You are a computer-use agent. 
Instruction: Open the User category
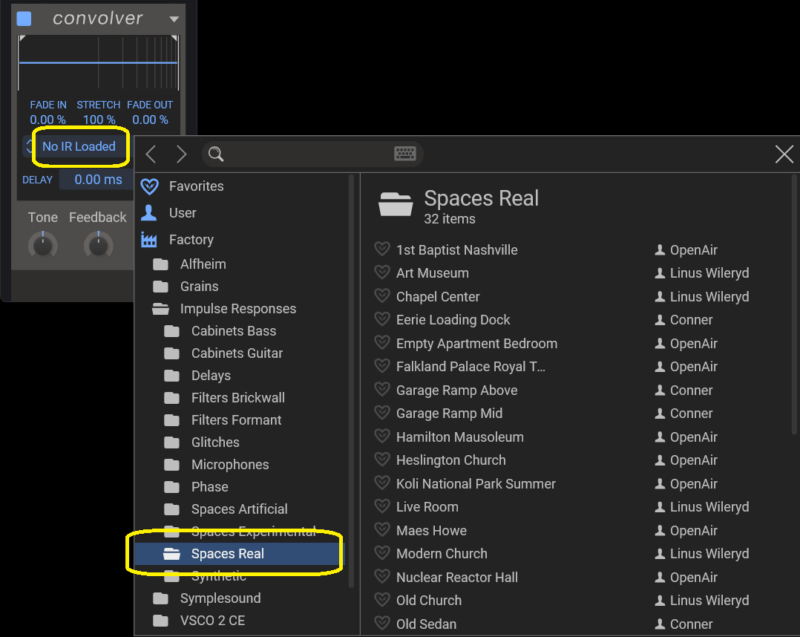[182, 213]
